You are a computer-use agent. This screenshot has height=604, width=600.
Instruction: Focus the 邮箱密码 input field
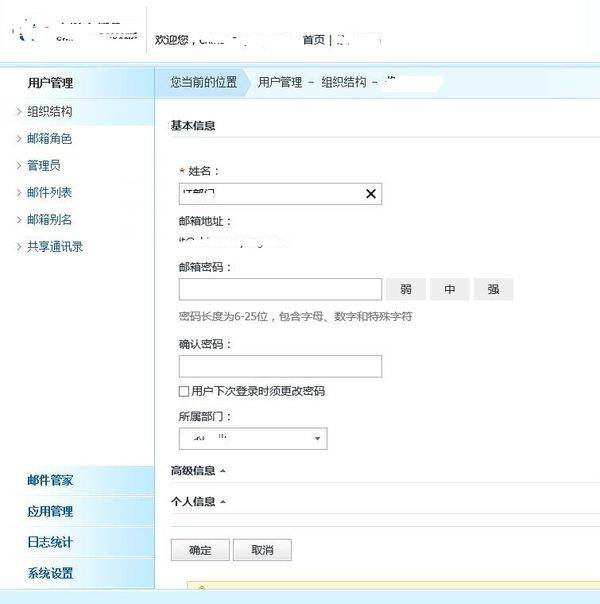click(280, 289)
